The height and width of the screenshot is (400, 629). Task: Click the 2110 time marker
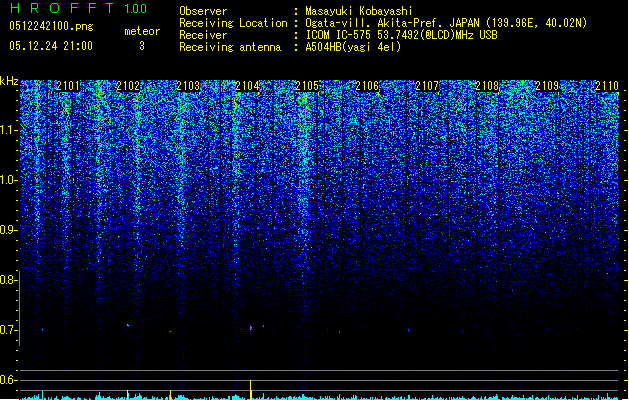click(607, 85)
